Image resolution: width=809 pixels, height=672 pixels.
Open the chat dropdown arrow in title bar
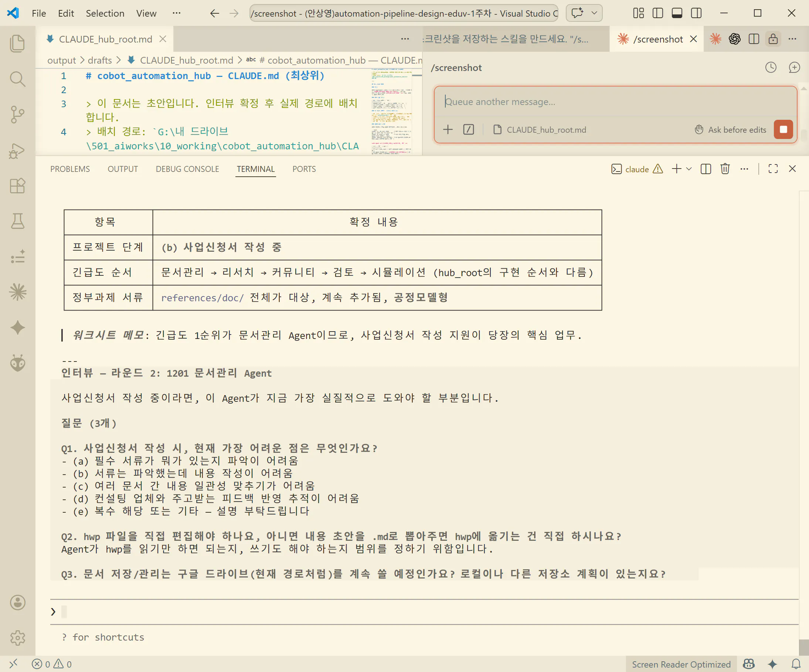pyautogui.click(x=594, y=13)
